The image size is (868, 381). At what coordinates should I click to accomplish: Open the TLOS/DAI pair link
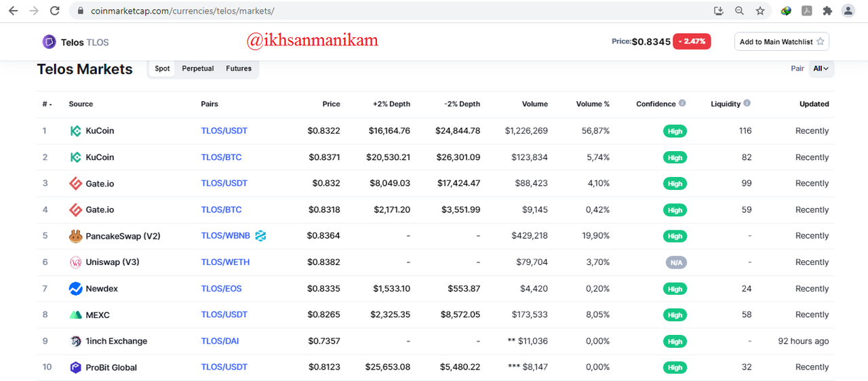[220, 341]
